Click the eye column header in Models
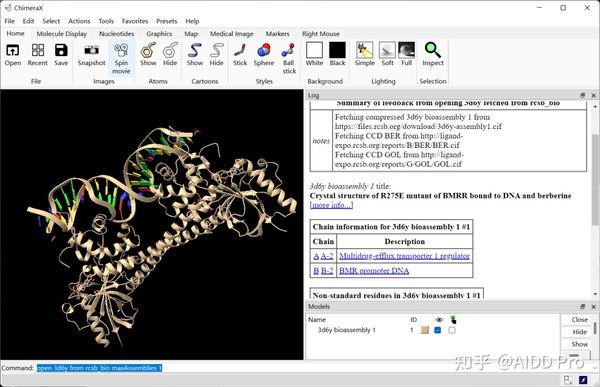This screenshot has height=387, width=600. [x=439, y=320]
